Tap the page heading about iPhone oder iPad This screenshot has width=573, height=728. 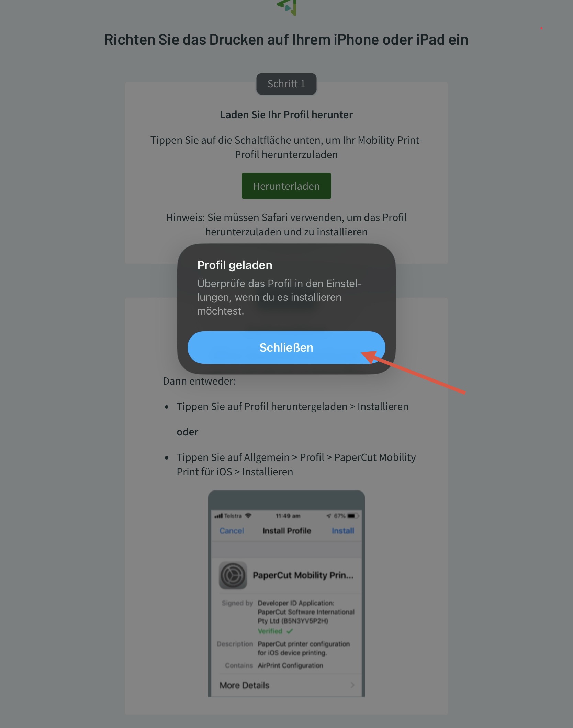click(x=286, y=40)
